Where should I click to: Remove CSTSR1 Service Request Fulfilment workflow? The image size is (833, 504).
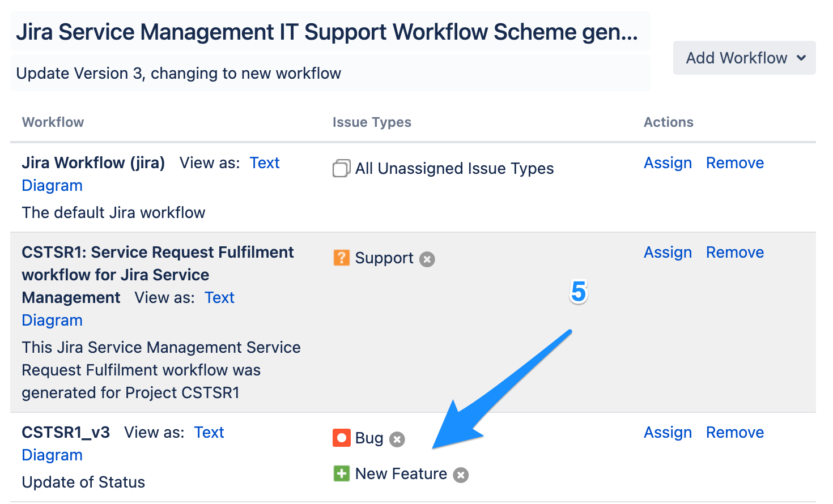click(x=734, y=253)
